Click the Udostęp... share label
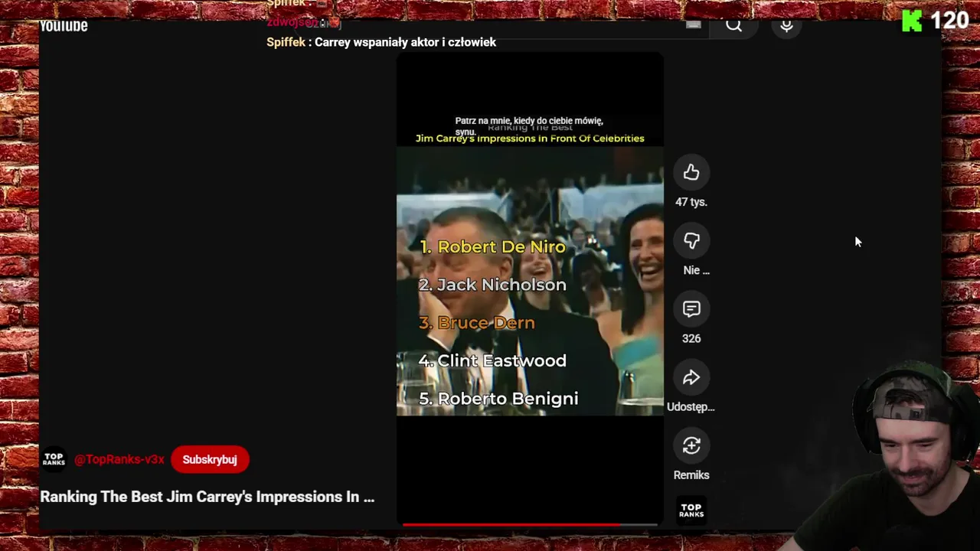 (x=691, y=406)
